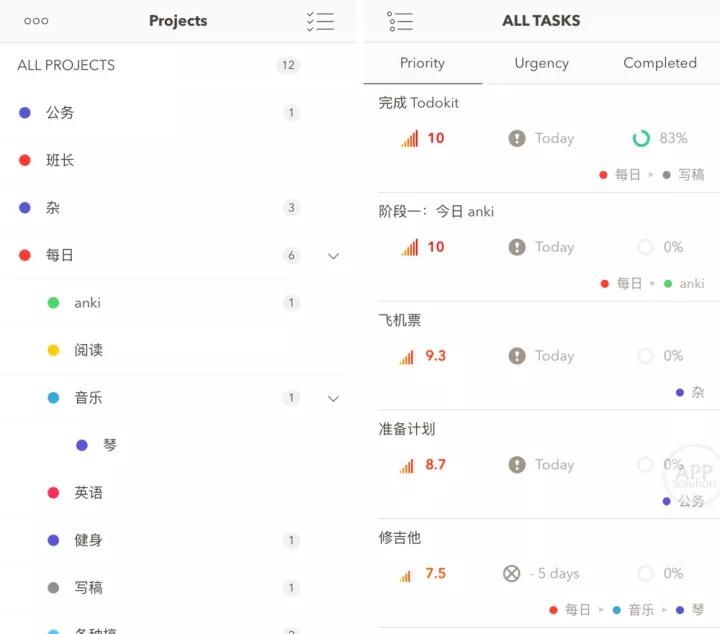Check the completion circle for 修吉他
The height and width of the screenshot is (634, 720).
coord(645,574)
